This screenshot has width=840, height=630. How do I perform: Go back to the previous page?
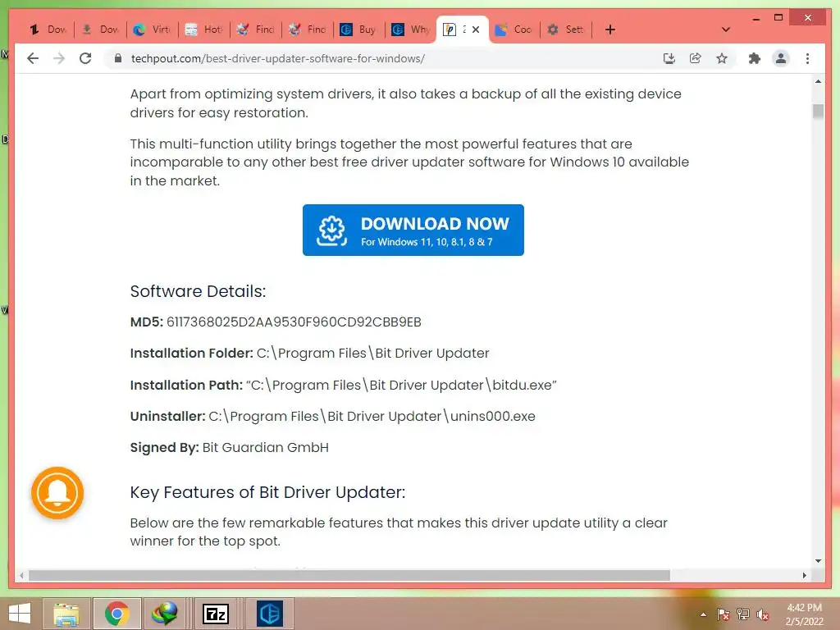pyautogui.click(x=33, y=58)
